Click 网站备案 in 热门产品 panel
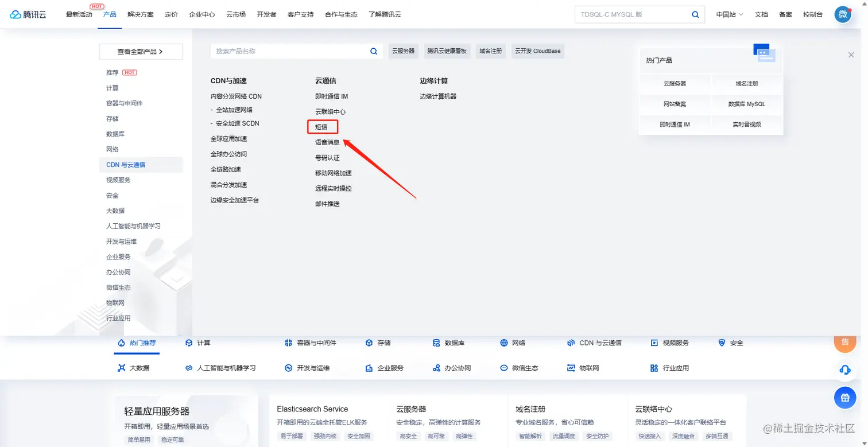 click(675, 104)
